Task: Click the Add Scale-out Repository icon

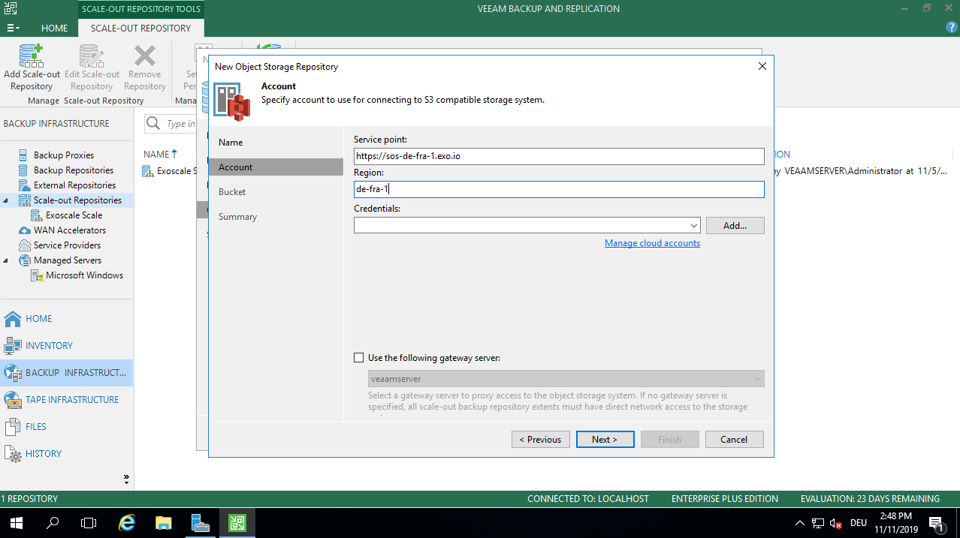Action: click(31, 56)
